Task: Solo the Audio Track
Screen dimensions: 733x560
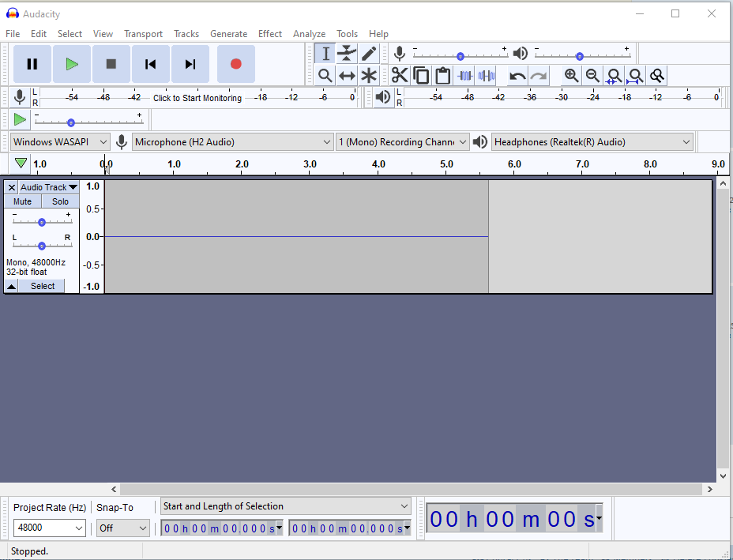Action: pos(60,201)
